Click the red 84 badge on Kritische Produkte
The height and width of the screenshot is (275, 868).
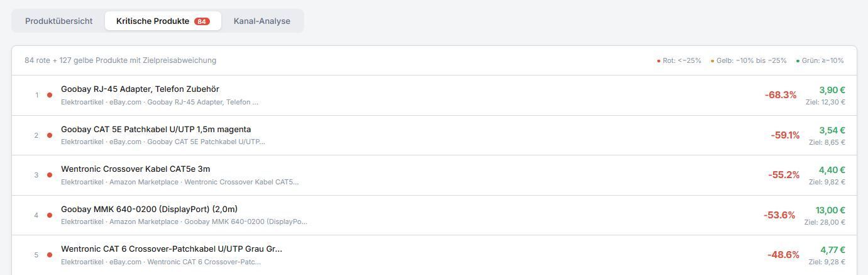click(202, 21)
